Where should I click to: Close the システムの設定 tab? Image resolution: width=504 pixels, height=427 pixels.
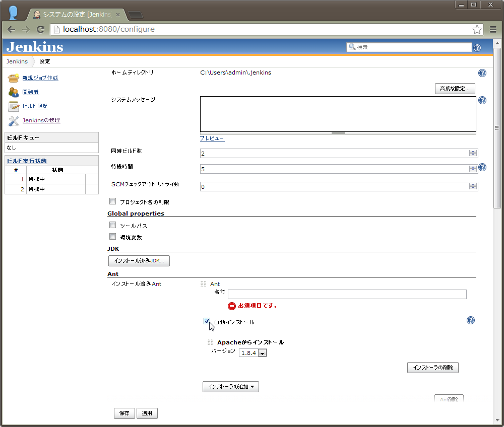(117, 15)
